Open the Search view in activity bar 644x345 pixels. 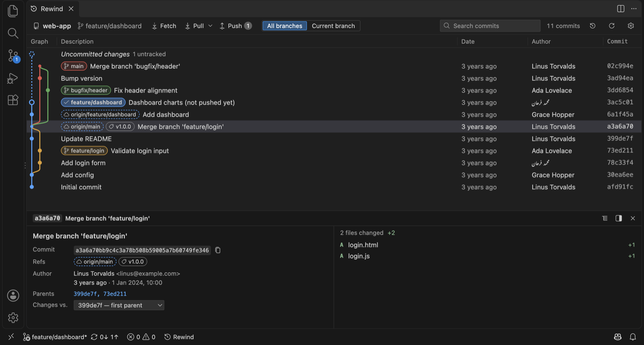pos(13,33)
